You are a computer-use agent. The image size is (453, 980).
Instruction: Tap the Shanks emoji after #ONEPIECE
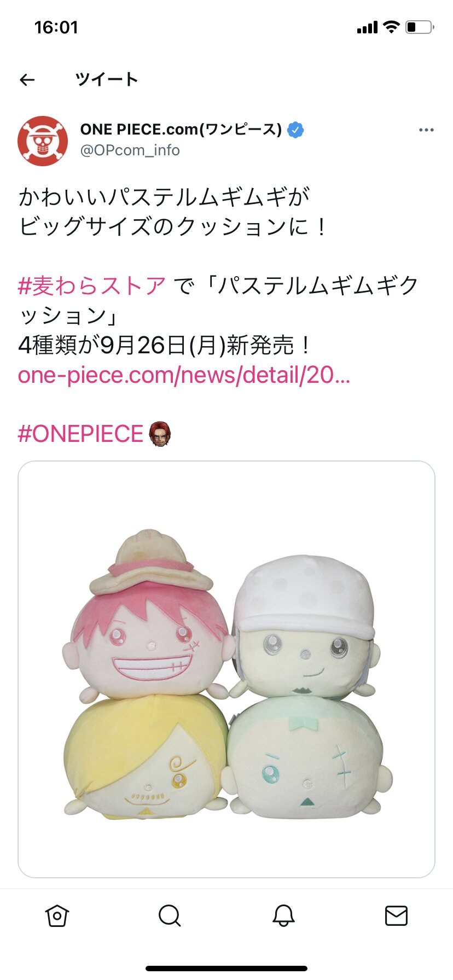[x=160, y=434]
